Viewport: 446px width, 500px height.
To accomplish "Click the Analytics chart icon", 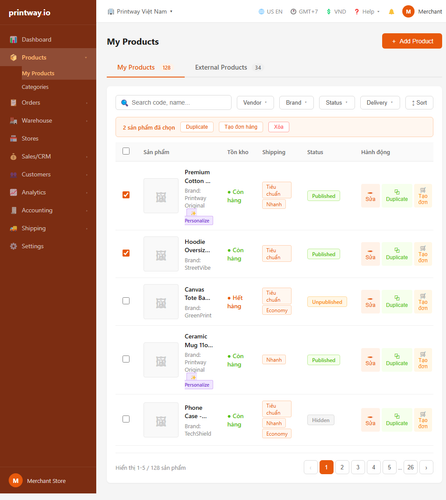I will pos(13,192).
